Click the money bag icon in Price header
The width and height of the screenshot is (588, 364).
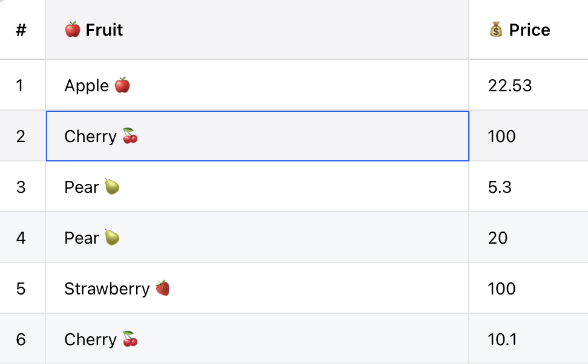[x=496, y=30]
